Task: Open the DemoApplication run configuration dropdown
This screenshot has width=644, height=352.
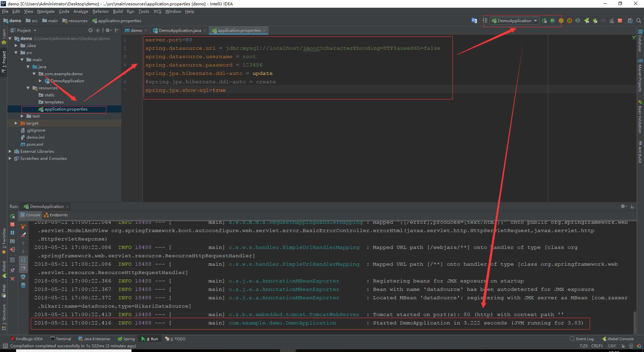Action: click(x=515, y=21)
